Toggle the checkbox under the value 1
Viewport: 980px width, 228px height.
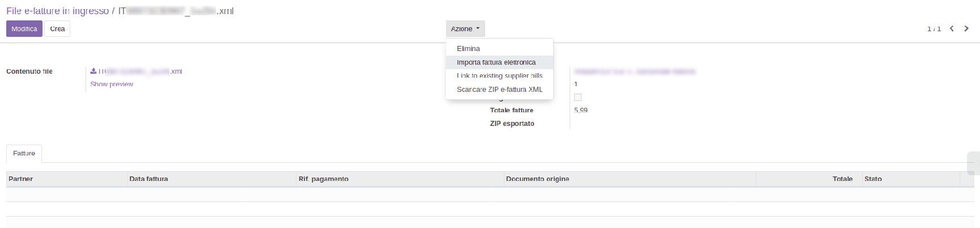click(x=578, y=98)
